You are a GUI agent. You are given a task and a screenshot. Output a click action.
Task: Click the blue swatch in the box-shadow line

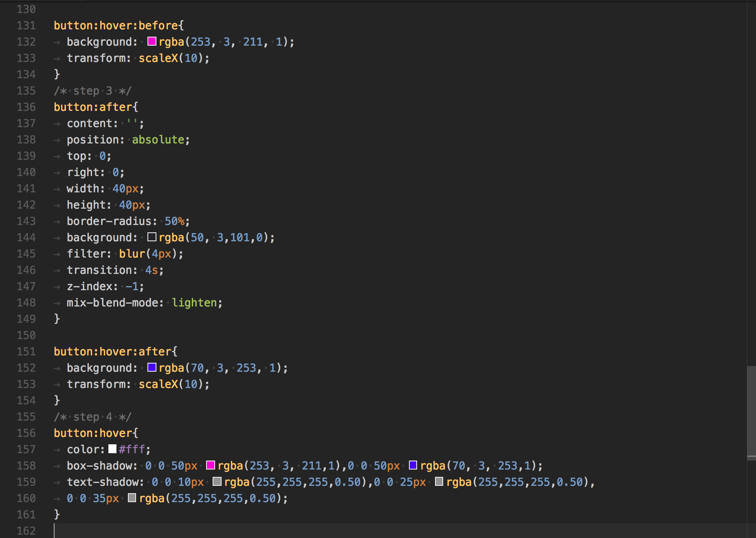coord(413,465)
